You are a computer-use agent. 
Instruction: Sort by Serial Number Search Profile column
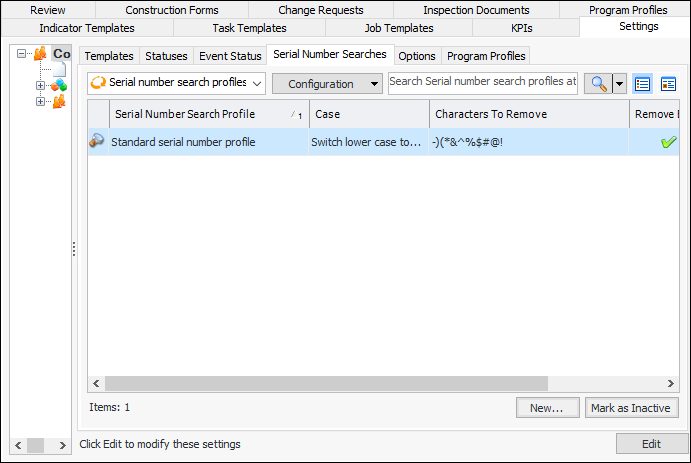click(x=209, y=114)
